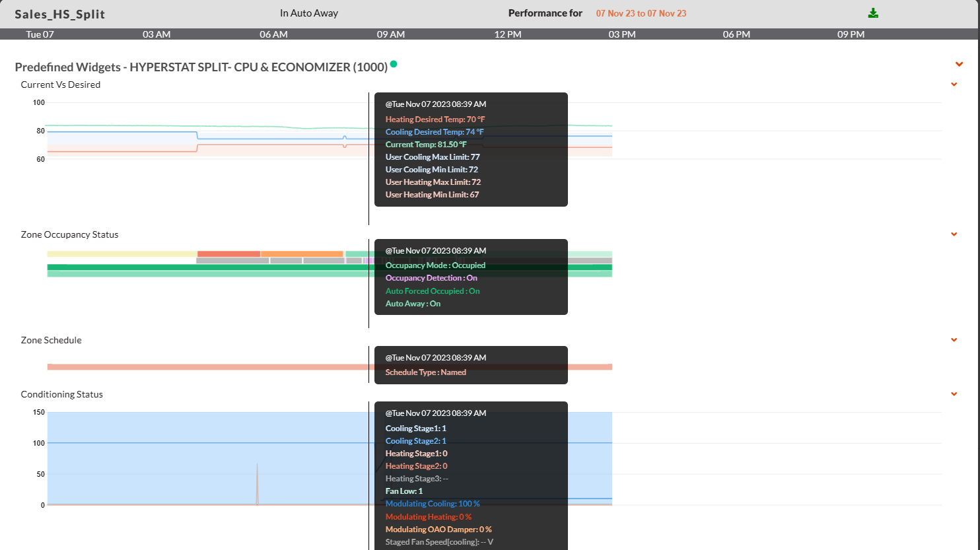Viewport: 980px width, 550px height.
Task: Click the green online status dot beside widget title
Action: coord(394,64)
